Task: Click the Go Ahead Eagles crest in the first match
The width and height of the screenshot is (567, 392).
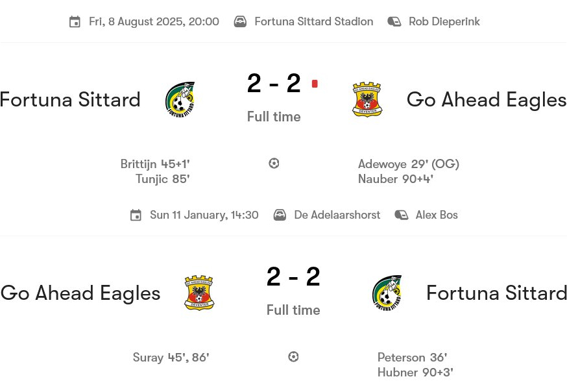Action: point(367,99)
